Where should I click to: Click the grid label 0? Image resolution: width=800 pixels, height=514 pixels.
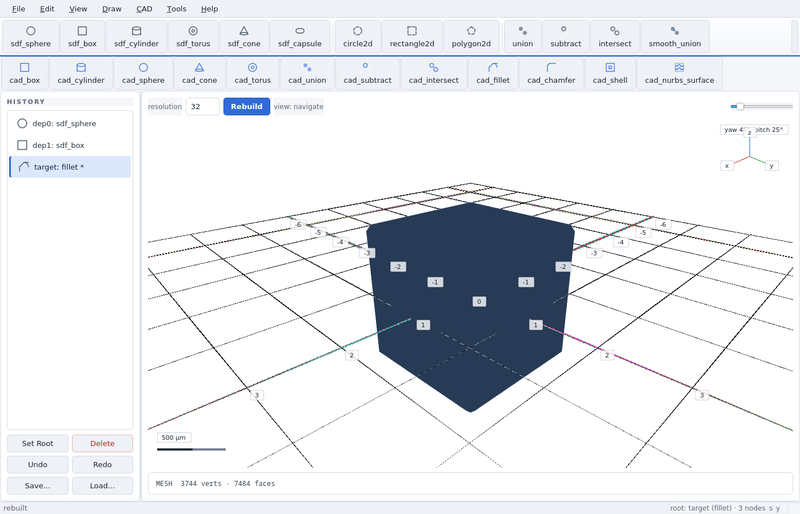click(x=479, y=301)
